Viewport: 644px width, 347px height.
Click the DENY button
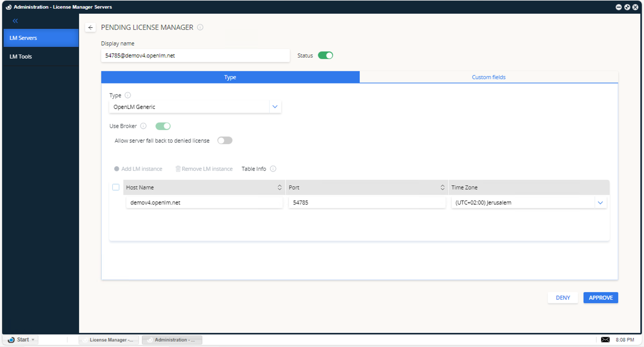(x=563, y=298)
